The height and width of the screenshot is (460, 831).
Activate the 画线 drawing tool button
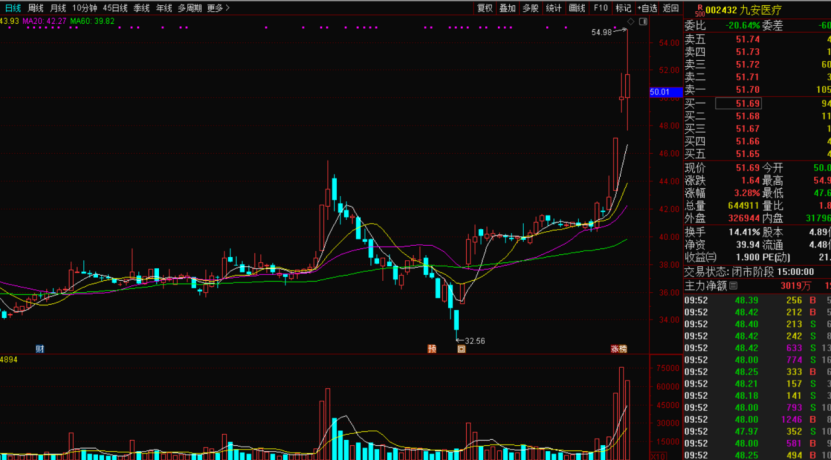click(577, 8)
